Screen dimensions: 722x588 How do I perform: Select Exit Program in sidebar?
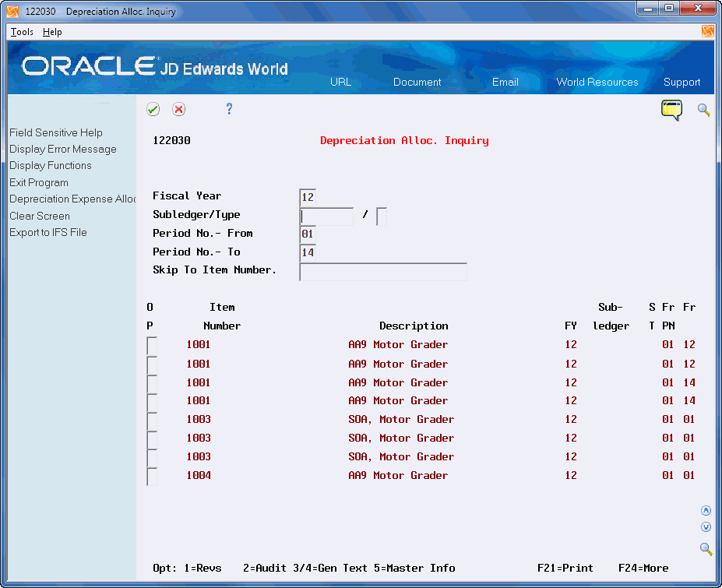[39, 182]
